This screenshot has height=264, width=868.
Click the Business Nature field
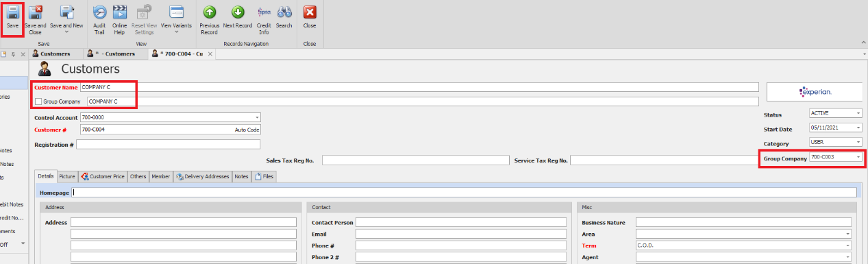(x=743, y=223)
